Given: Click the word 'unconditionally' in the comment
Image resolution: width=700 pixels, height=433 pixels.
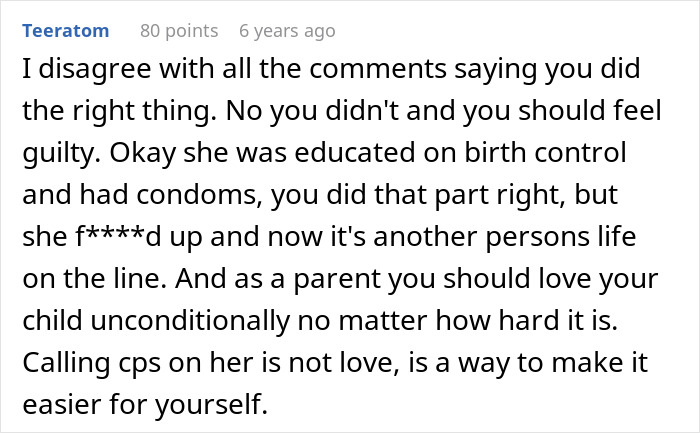Looking at the screenshot, I should (190, 321).
